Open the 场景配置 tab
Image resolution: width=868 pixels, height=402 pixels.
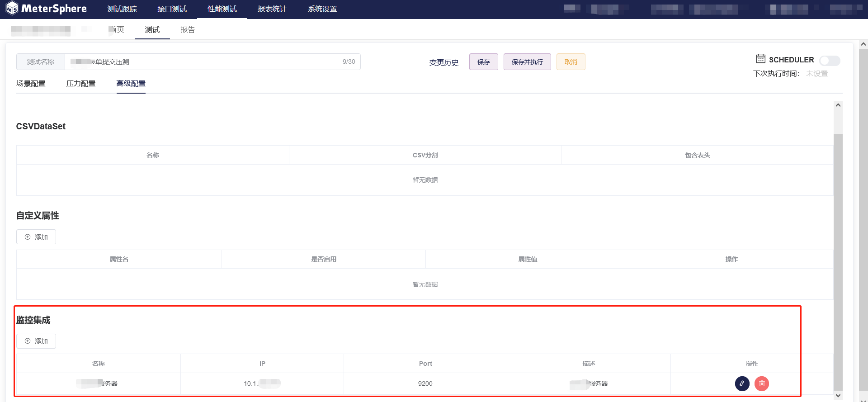31,84
